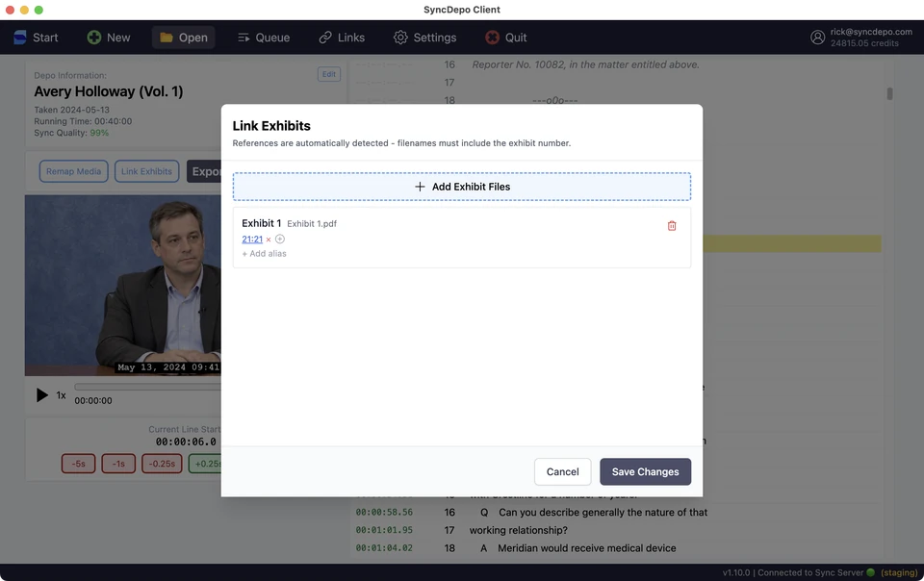
Task: Open the Queue view
Action: 264,38
